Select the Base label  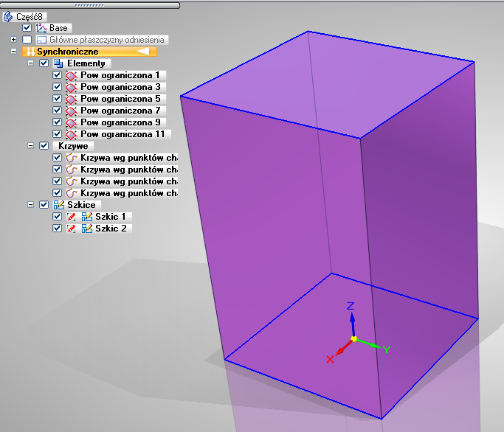58,28
